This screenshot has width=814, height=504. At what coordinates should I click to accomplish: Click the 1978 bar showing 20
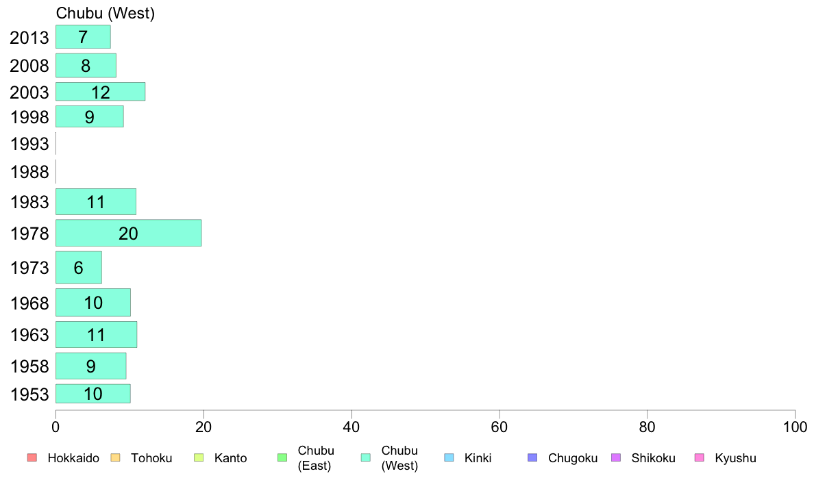pyautogui.click(x=129, y=233)
